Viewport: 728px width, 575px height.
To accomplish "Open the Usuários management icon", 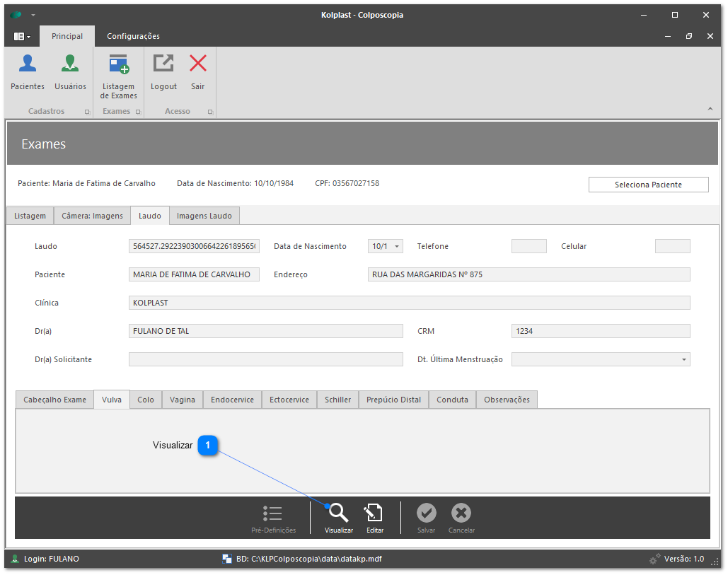I will tap(70, 64).
